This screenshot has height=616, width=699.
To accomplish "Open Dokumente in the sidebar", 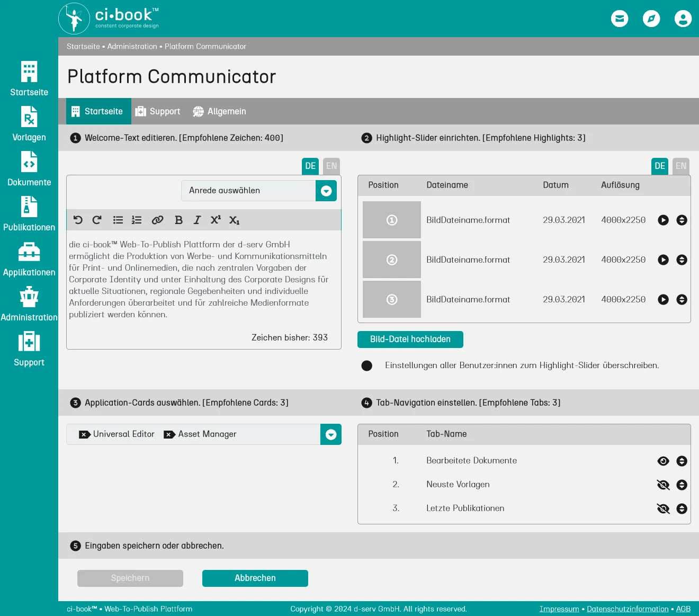I will coord(29,169).
